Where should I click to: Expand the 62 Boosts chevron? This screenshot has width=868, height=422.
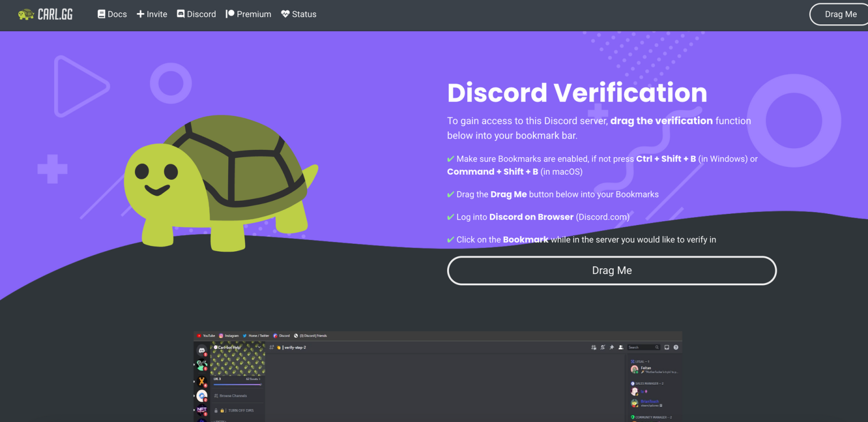tap(260, 379)
